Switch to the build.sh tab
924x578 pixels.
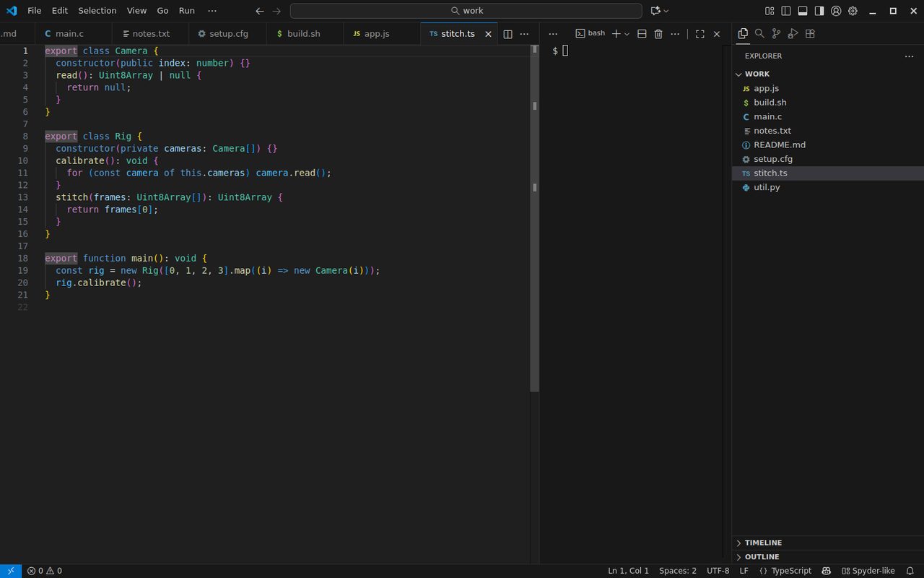pyautogui.click(x=305, y=34)
